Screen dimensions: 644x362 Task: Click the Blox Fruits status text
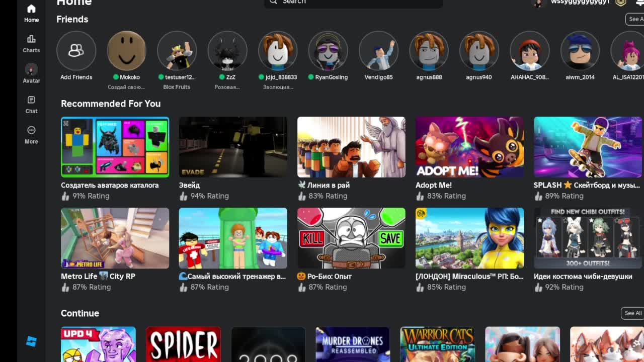177,87
